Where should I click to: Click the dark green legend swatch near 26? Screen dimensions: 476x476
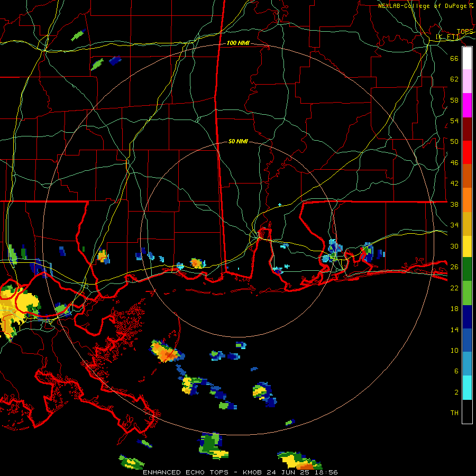coord(467,269)
